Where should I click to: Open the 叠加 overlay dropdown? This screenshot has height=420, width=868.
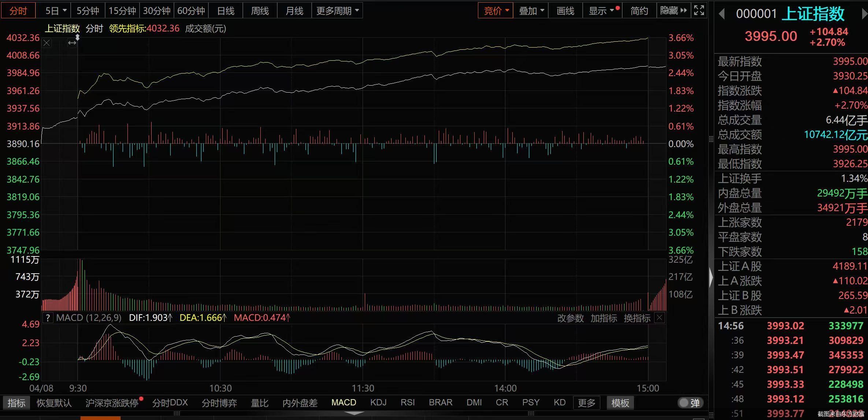point(531,11)
